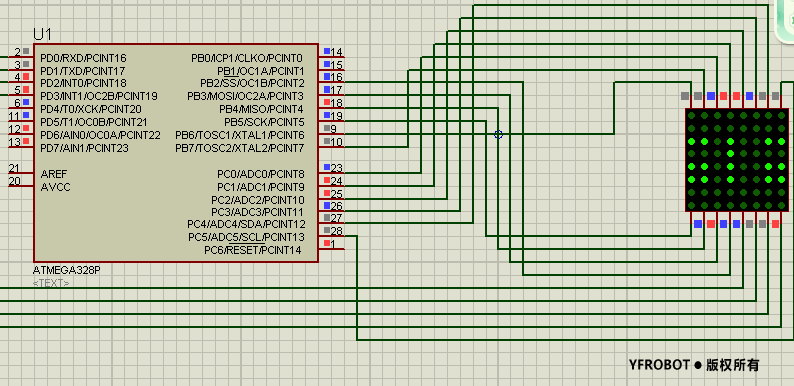Click pin number 9 at PB6

coord(333,129)
